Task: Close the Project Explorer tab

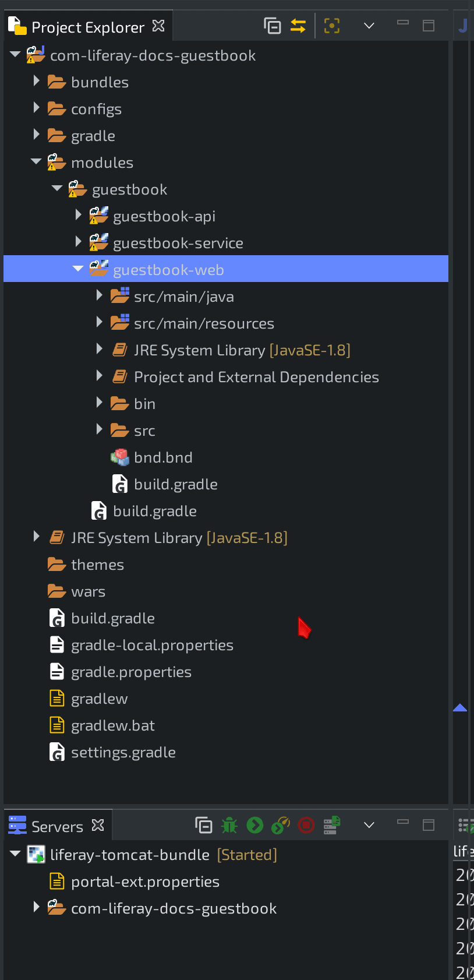Action: 158,26
